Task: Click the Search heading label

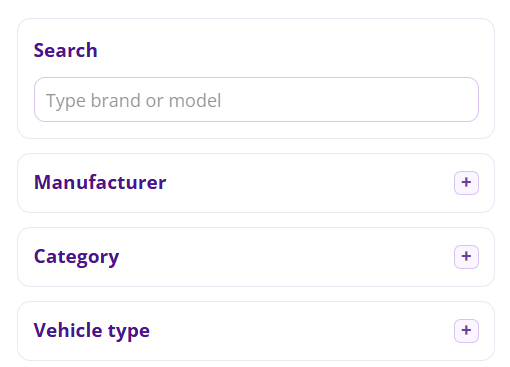Action: click(66, 50)
